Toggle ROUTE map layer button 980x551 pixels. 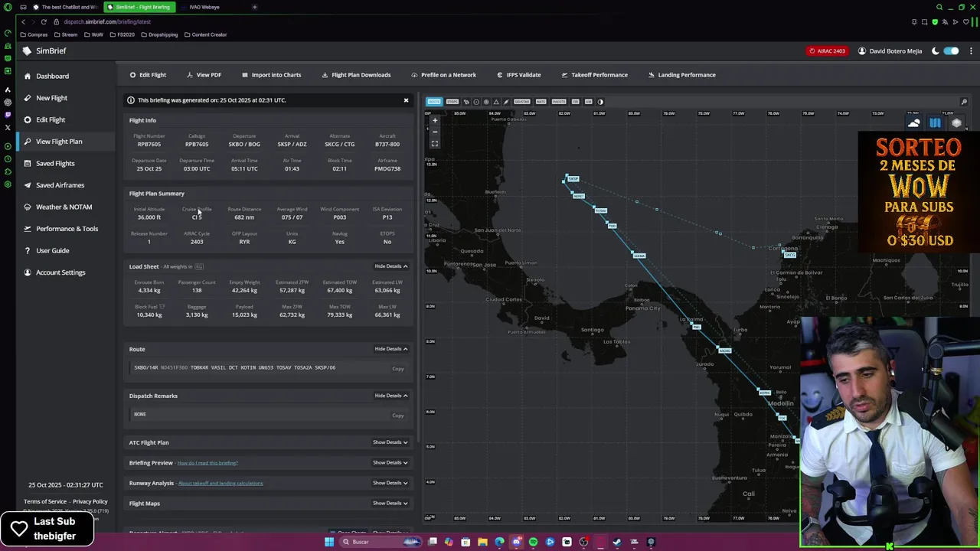[434, 102]
